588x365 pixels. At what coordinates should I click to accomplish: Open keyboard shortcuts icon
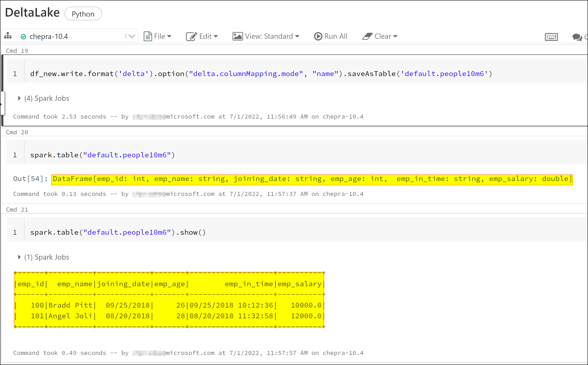pos(551,37)
